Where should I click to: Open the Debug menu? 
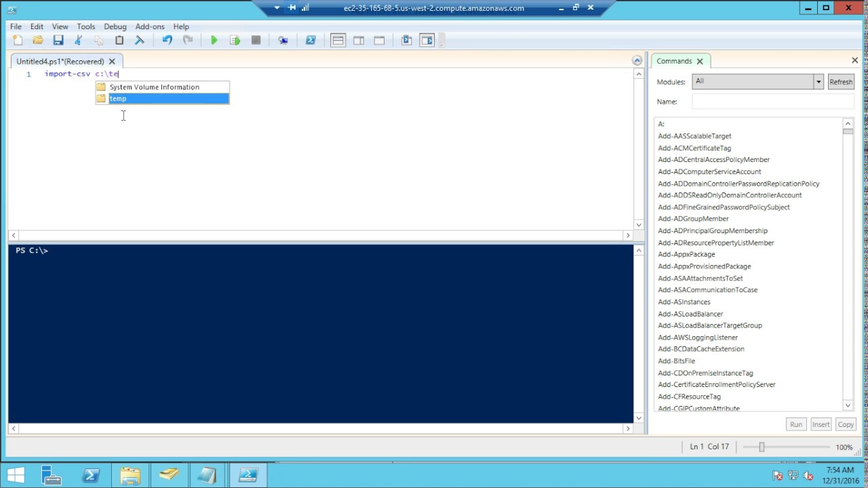coord(115,26)
